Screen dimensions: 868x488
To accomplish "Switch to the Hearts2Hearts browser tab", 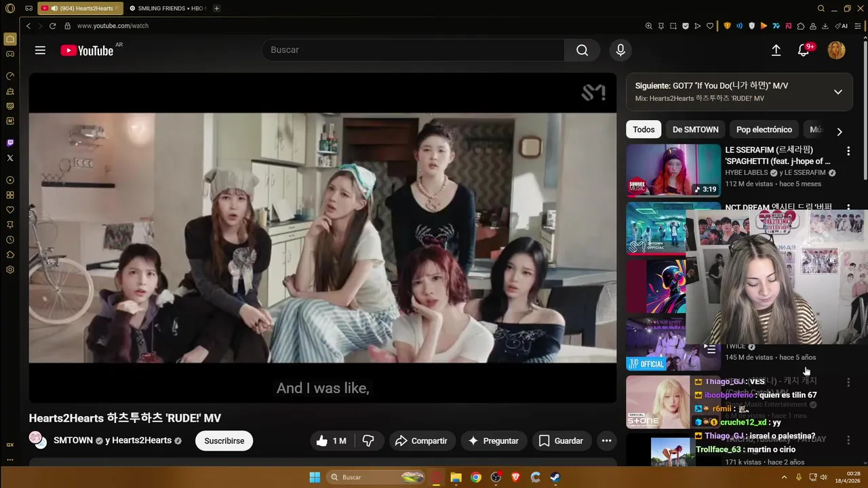I will tap(80, 8).
